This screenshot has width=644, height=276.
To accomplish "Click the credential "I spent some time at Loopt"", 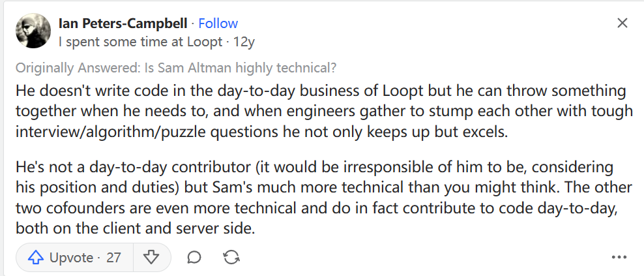I will tap(140, 42).
